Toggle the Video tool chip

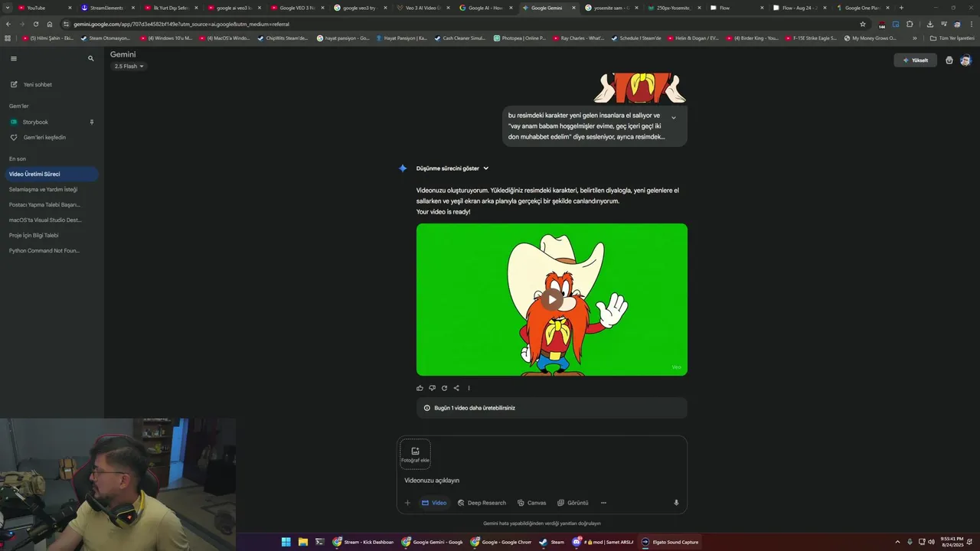(434, 503)
